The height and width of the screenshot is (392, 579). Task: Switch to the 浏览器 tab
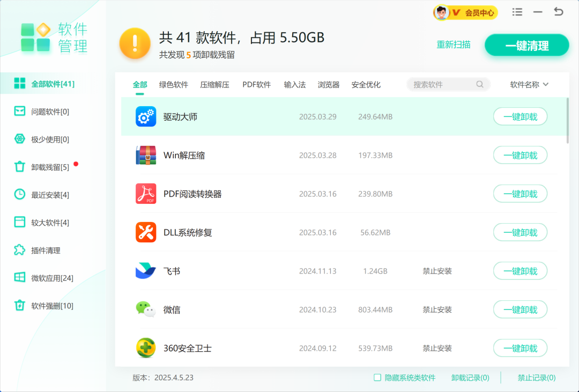click(x=329, y=85)
